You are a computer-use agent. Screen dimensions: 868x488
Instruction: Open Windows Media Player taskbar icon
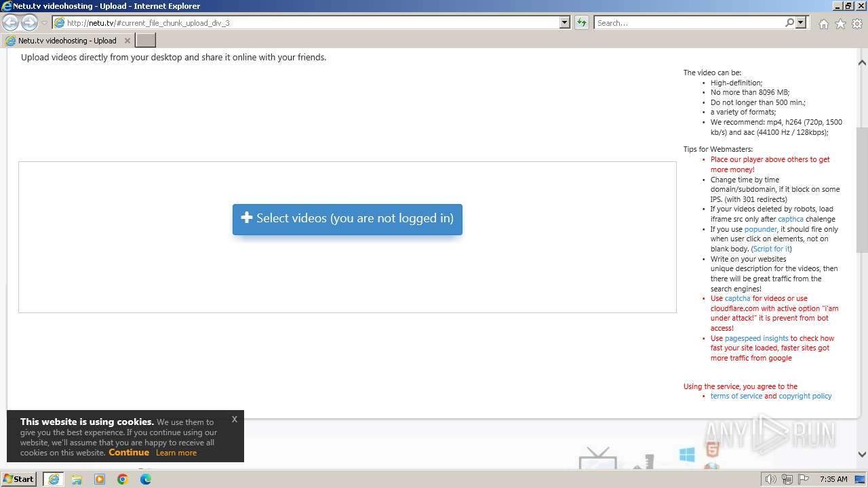point(100,479)
